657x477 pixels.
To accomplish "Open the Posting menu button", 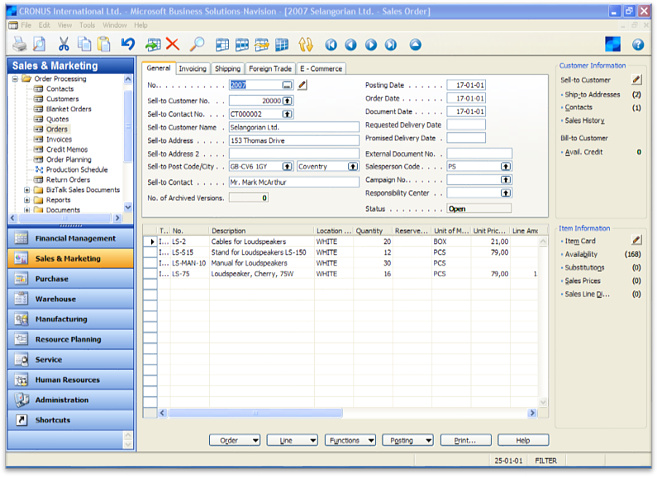I will [407, 440].
